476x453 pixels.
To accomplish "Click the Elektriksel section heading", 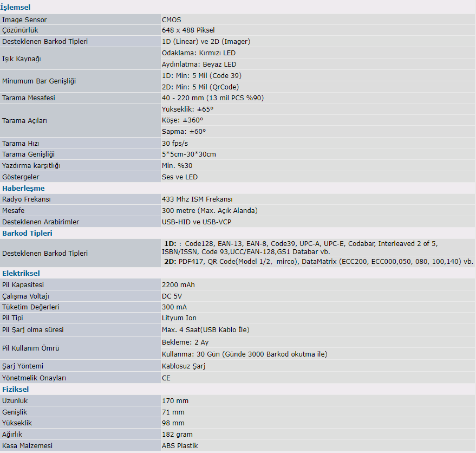I will 21,273.
